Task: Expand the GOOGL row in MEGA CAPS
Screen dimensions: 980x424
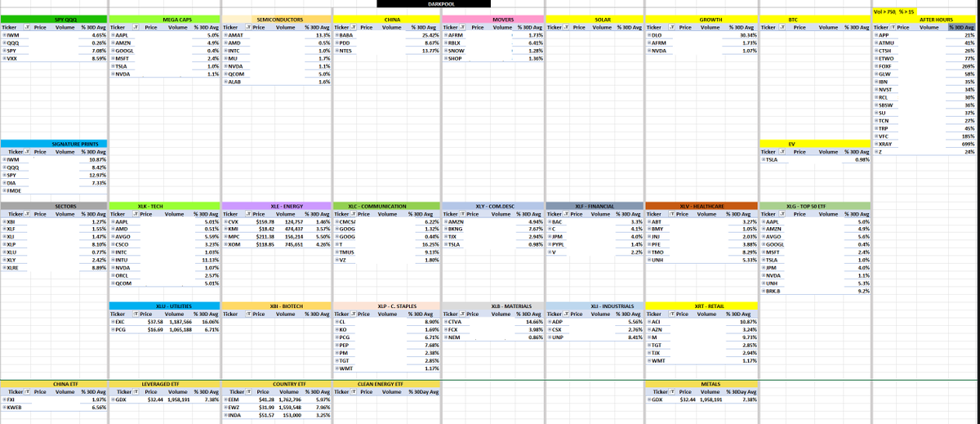Action: (x=112, y=51)
